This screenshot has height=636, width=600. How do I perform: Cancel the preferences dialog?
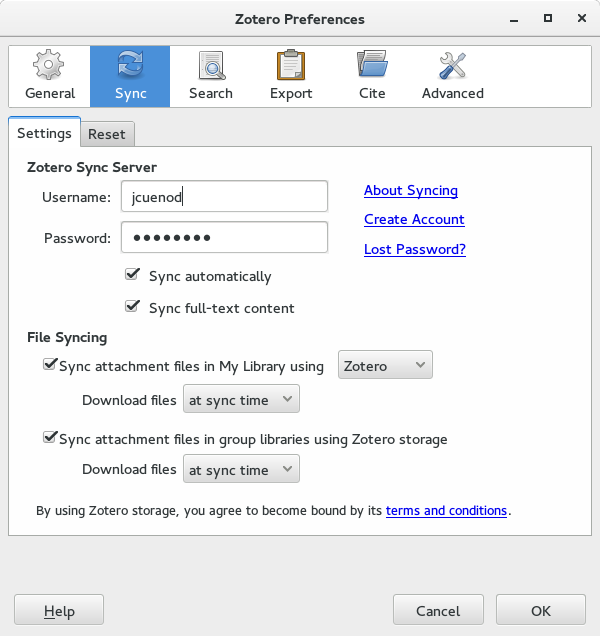pos(438,610)
